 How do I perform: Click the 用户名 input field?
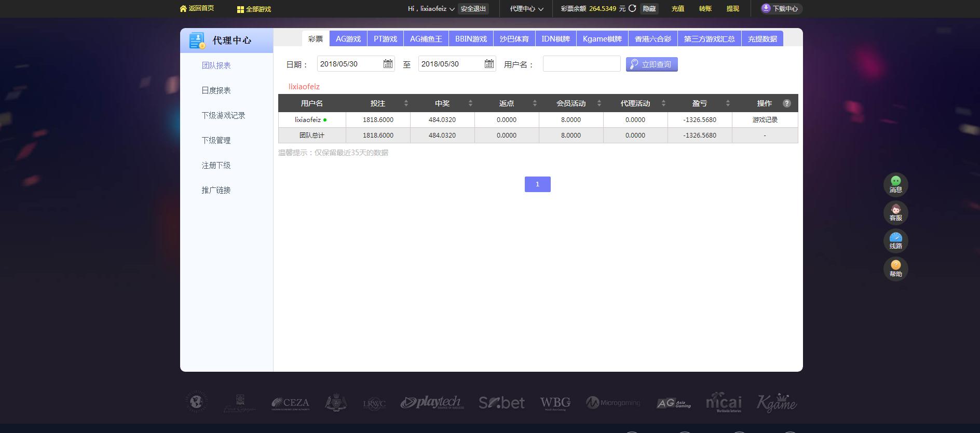[582, 64]
